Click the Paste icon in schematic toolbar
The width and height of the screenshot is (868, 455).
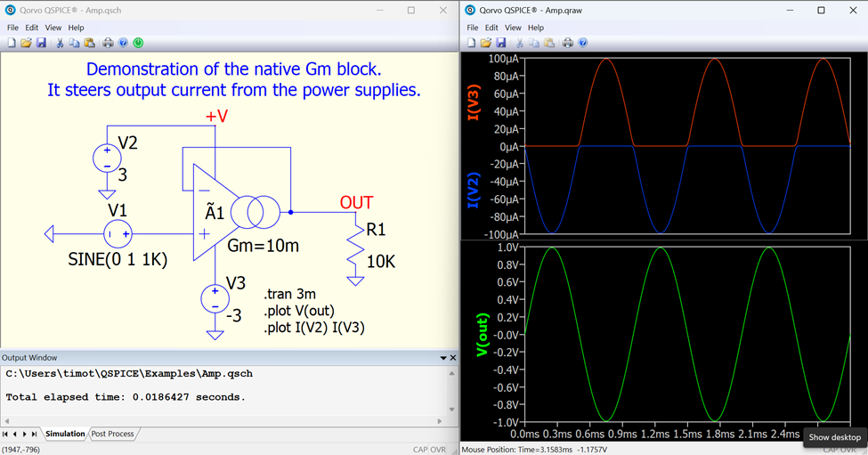tap(89, 43)
